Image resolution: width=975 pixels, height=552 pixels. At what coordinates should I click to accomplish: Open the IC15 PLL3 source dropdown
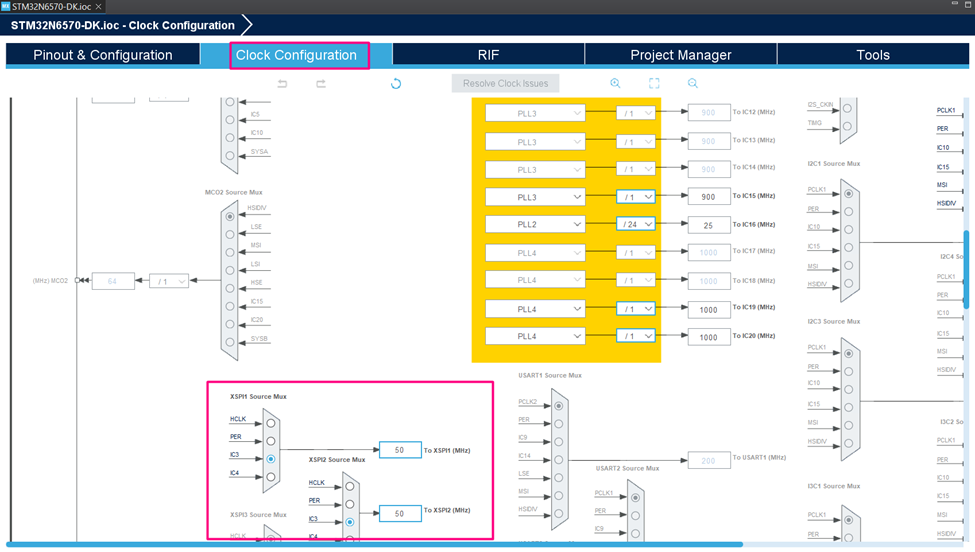[535, 197]
